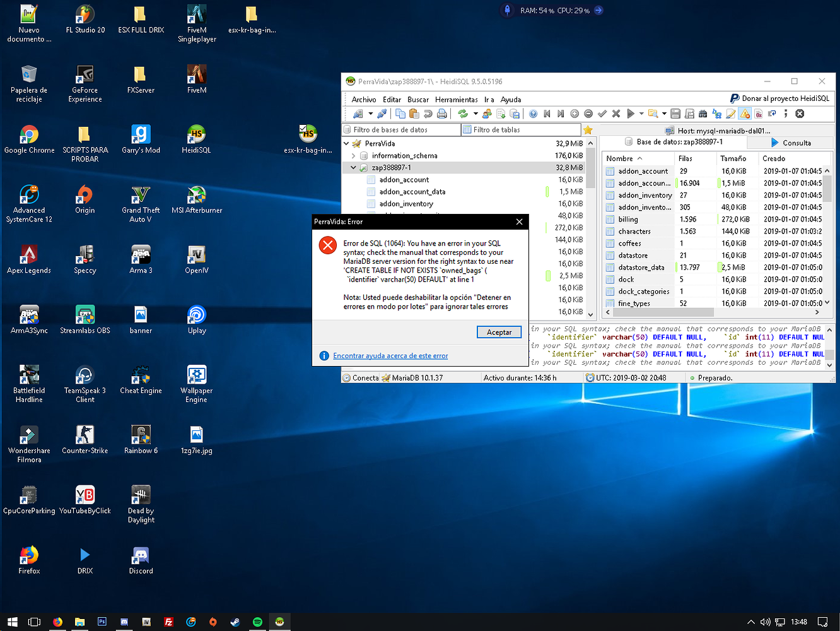Open the FL Studio 20 desktop icon
This screenshot has width=840, height=631.
click(85, 19)
